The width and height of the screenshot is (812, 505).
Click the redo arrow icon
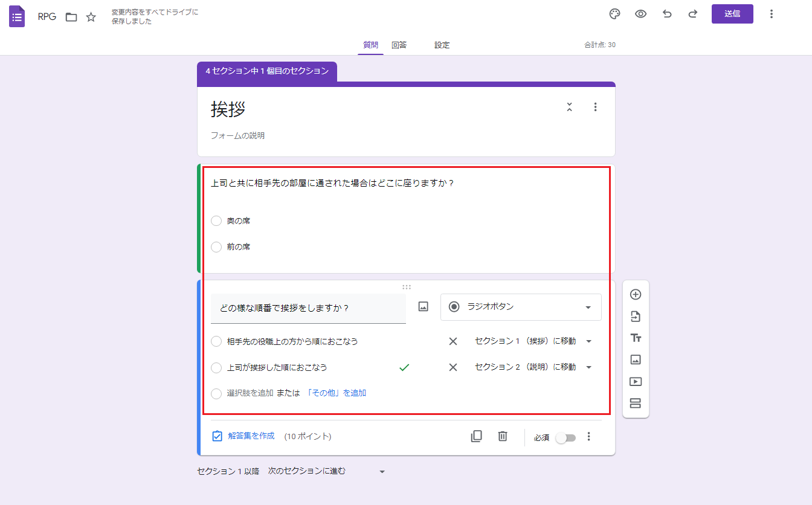pos(693,14)
